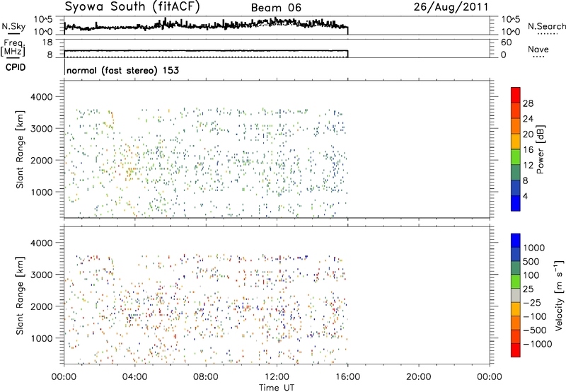Click the bright blue bottom segment of the Power bar
The height and width of the screenshot is (392, 566).
pos(516,203)
